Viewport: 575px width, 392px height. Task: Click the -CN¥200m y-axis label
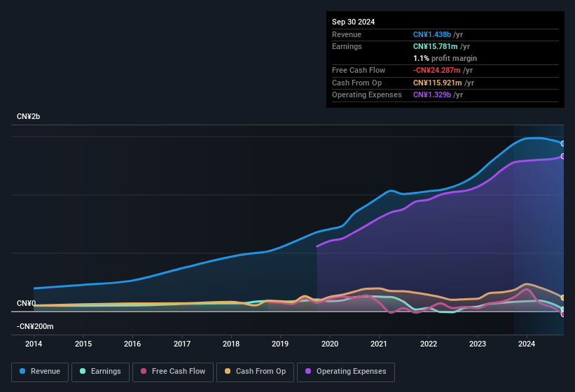[35, 326]
